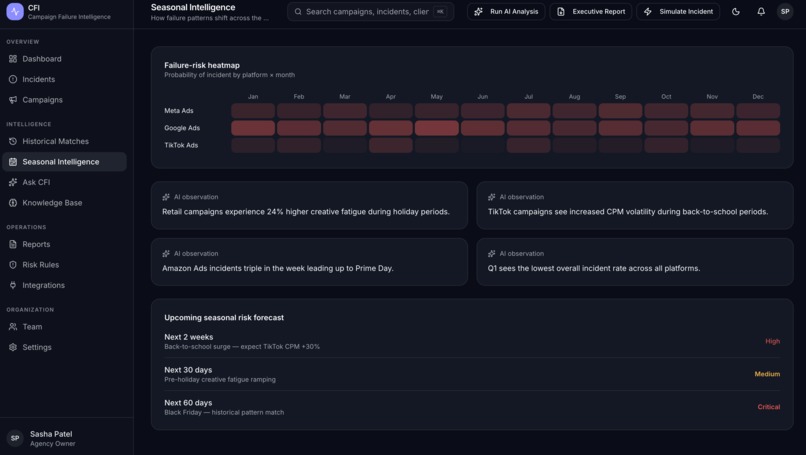This screenshot has height=455, width=806.
Task: Open notifications bell icon
Action: tap(761, 11)
